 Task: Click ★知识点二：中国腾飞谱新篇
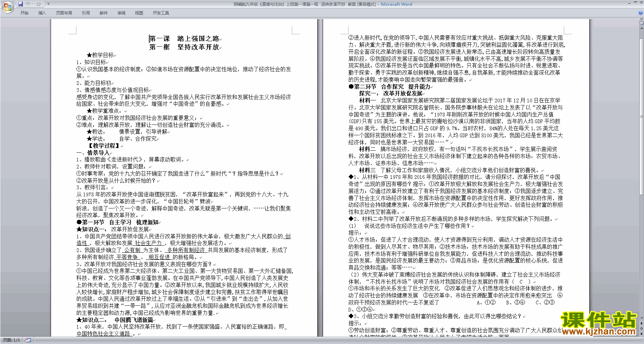click(x=115, y=320)
